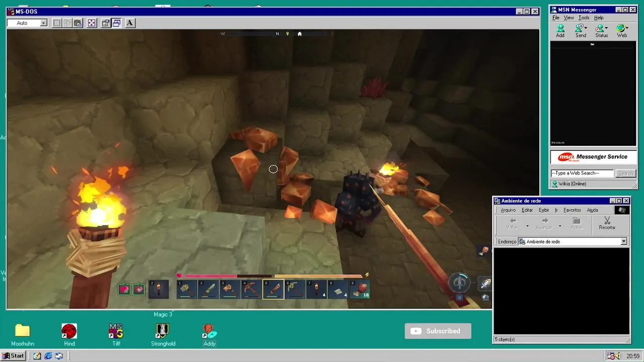Click the web search field in MSN Messenger
The width and height of the screenshot is (644, 362).
point(583,173)
